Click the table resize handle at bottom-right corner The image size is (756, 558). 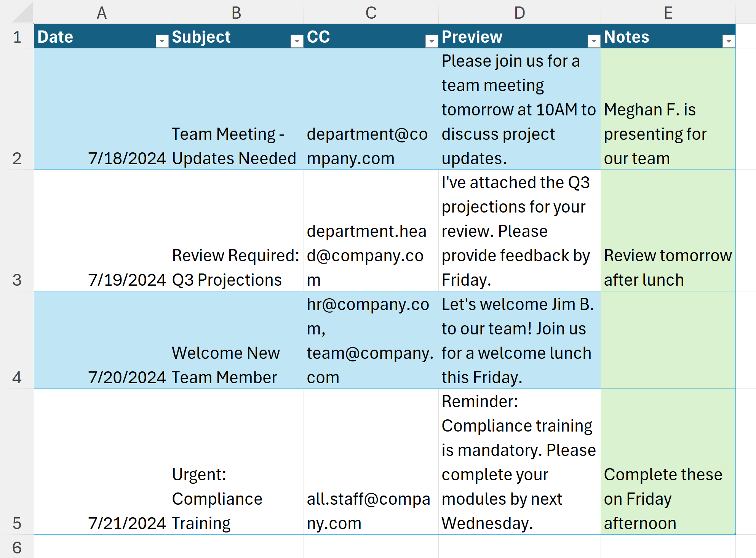point(734,533)
